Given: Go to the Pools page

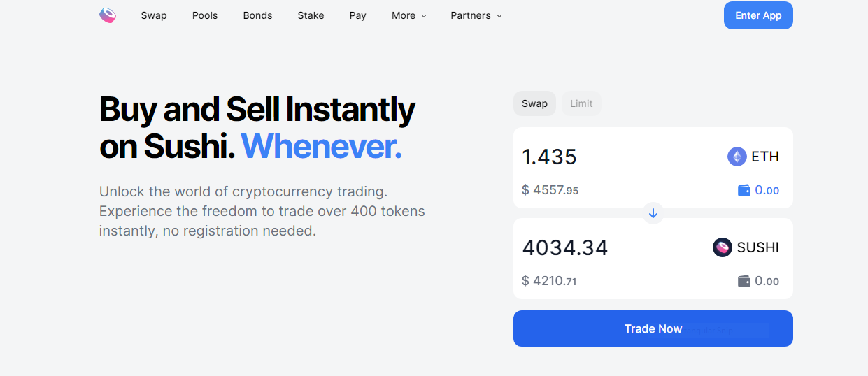Looking at the screenshot, I should pyautogui.click(x=205, y=15).
